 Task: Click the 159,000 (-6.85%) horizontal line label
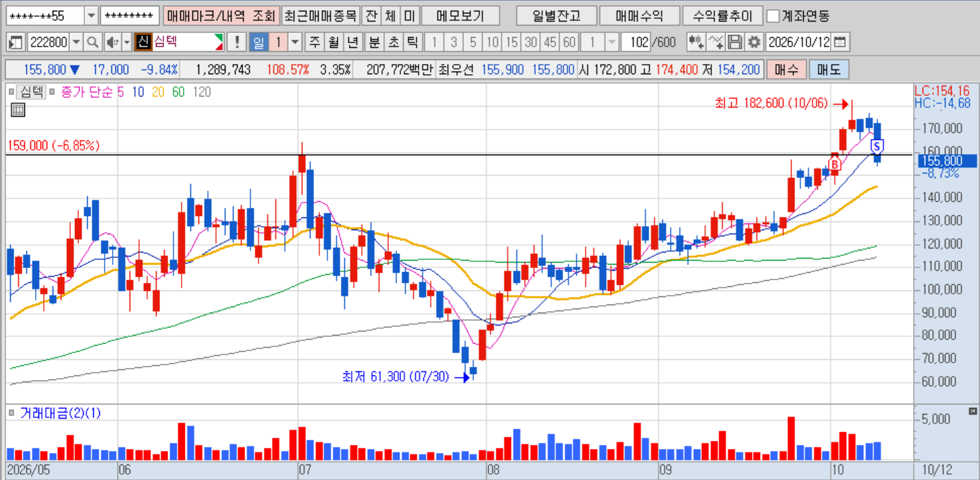coord(54,145)
